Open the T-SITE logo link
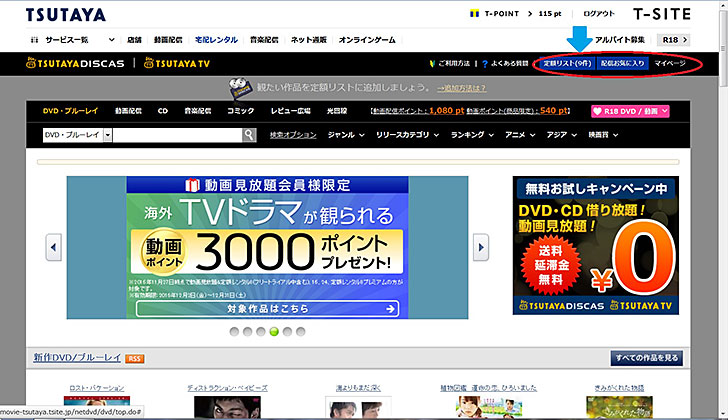728x420 pixels. (x=662, y=14)
